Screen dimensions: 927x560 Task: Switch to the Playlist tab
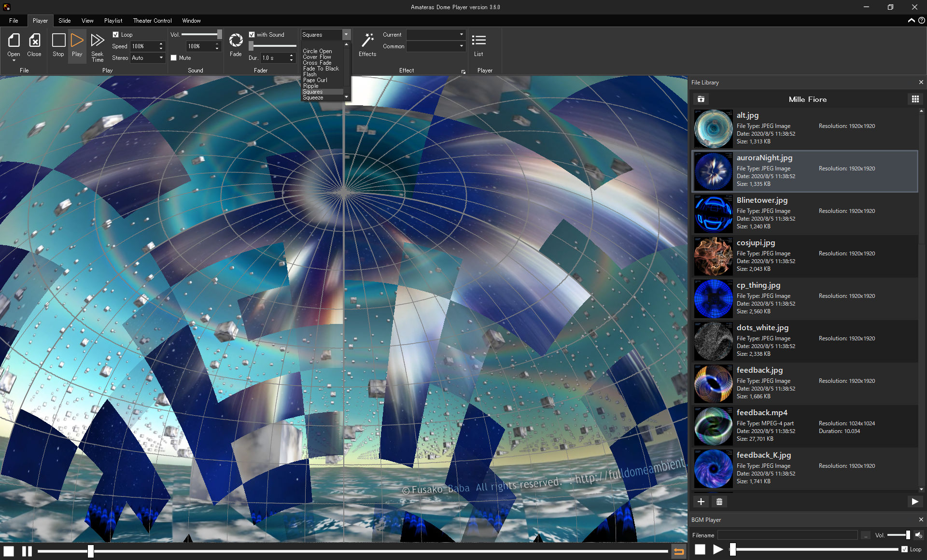tap(113, 21)
